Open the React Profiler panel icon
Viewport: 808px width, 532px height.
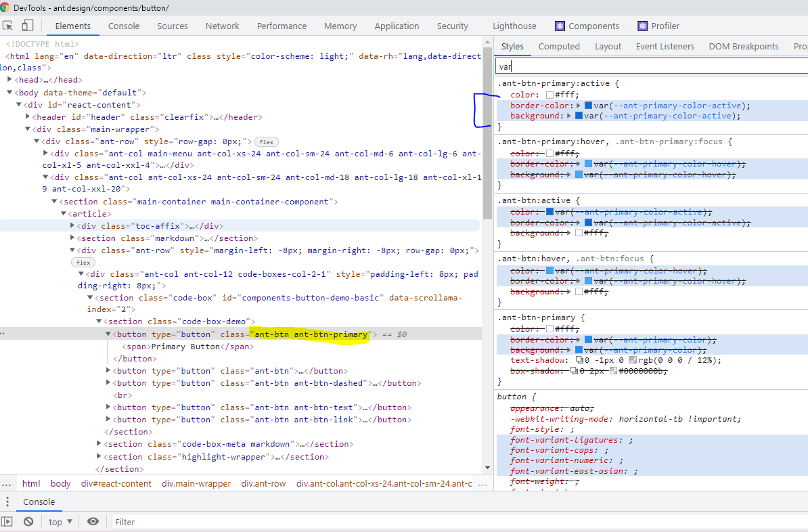pyautogui.click(x=642, y=25)
